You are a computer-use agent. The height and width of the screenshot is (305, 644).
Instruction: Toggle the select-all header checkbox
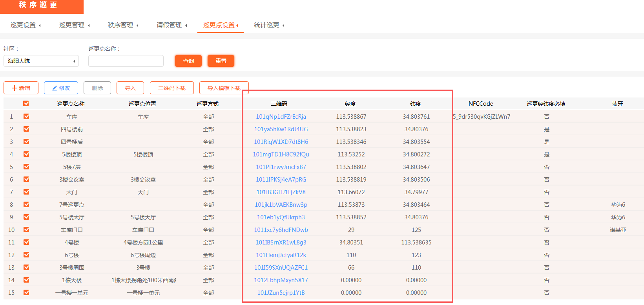pos(26,104)
